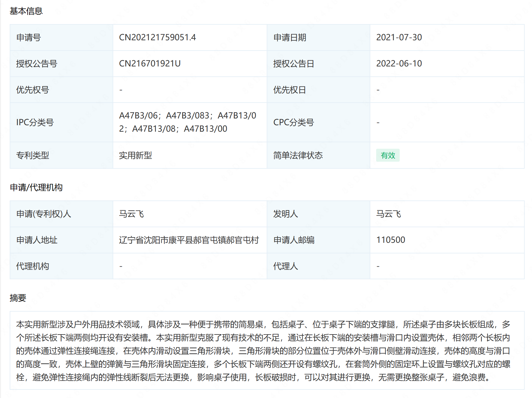Click the 申请号 label cell
The width and height of the screenshot is (532, 398).
(61, 38)
